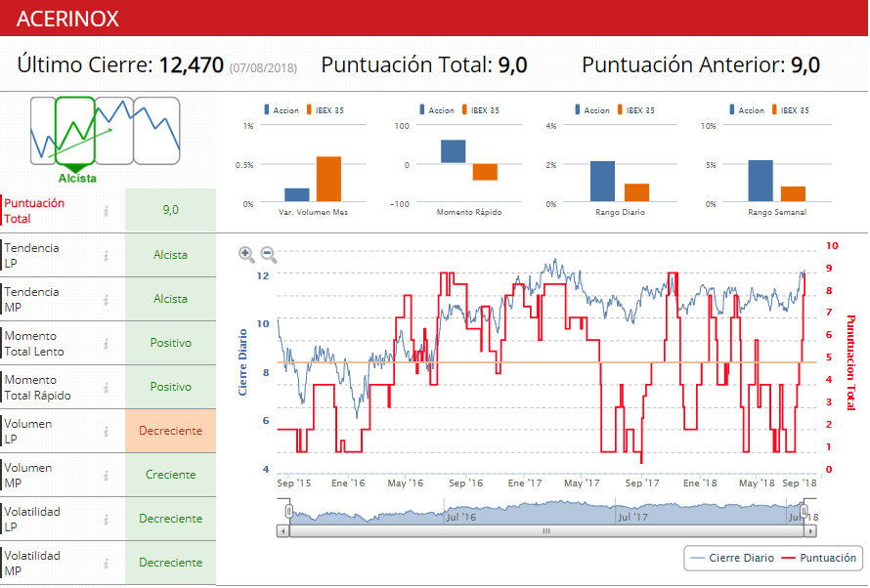This screenshot has height=588, width=870.
Task: Click the Var. Volumen Mes chart caption
Action: (x=314, y=212)
